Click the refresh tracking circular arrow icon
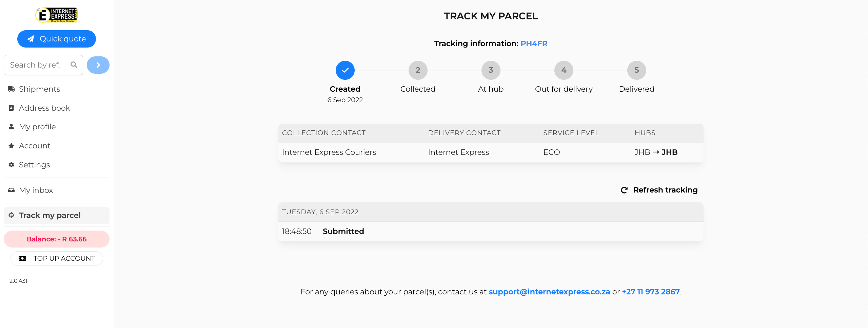Screen dimensions: 868x328 click(624, 190)
